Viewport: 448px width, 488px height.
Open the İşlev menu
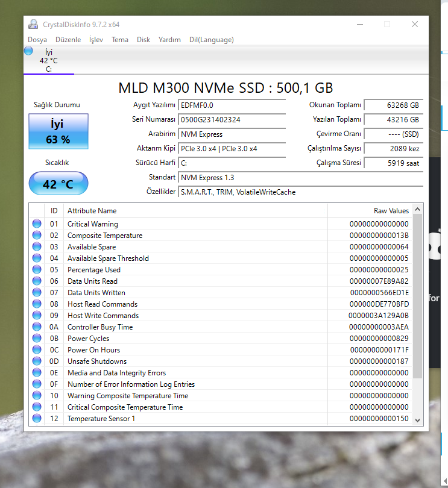pos(96,40)
